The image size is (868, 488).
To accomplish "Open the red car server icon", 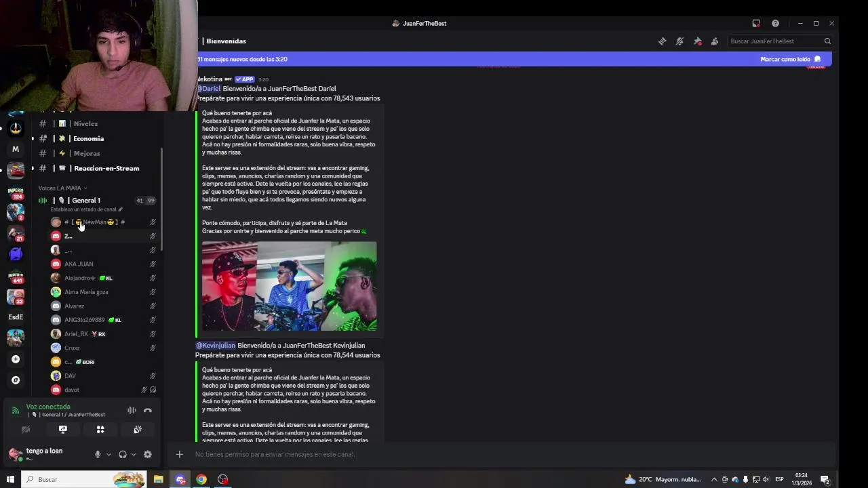I will click(16, 170).
